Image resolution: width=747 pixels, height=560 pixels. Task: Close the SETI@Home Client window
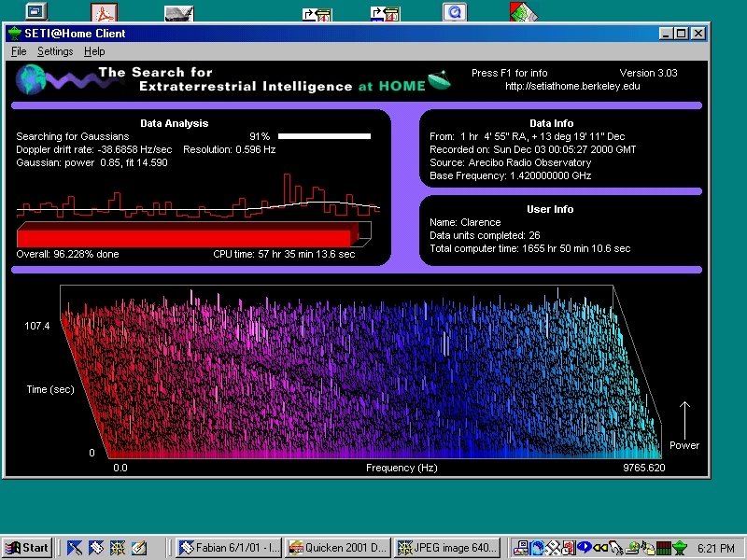pos(698,34)
